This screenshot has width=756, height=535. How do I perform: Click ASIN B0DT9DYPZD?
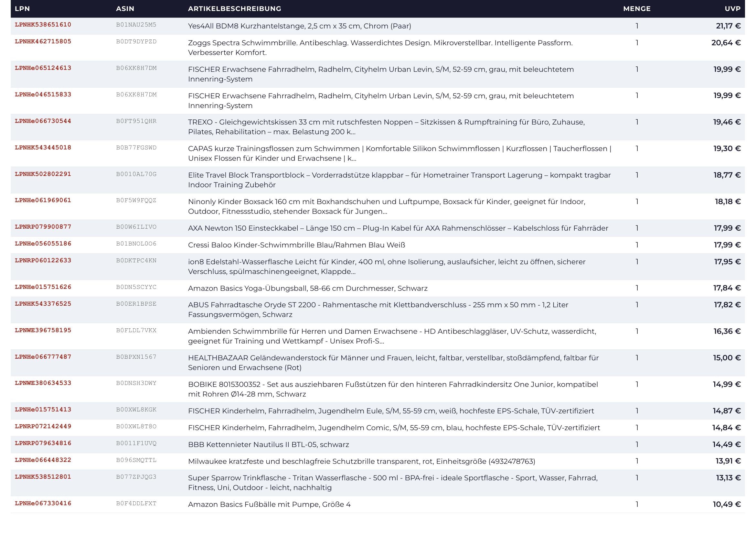[x=136, y=41]
